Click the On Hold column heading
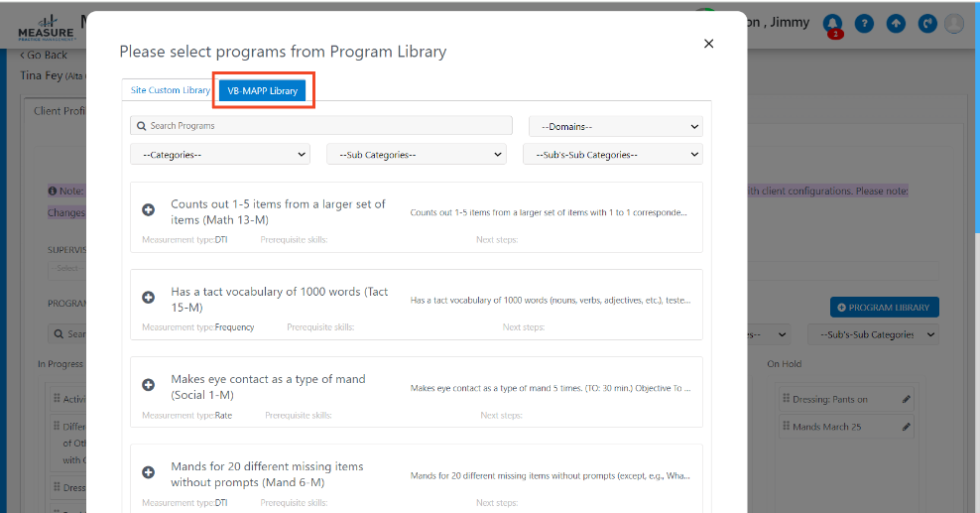 (x=784, y=363)
